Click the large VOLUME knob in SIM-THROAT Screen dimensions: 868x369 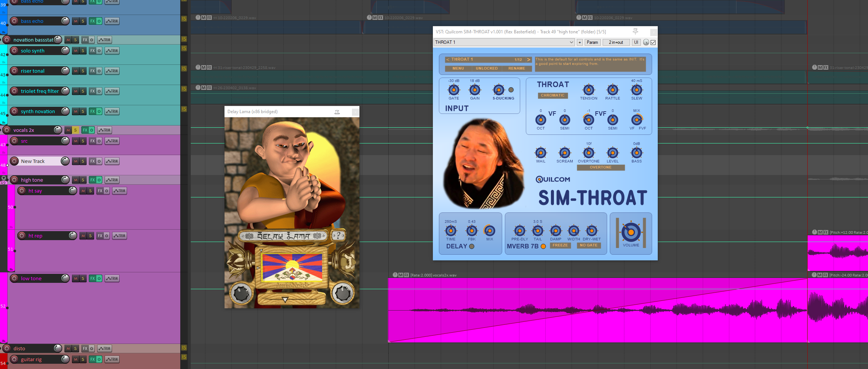631,232
